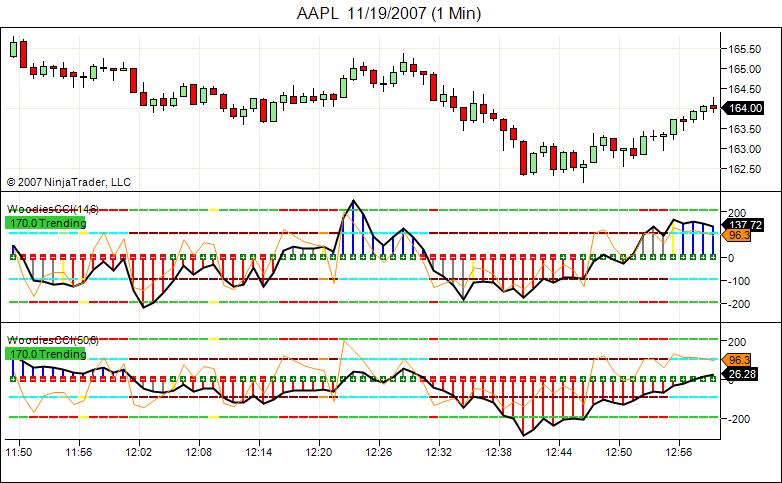Click the 11:50 time axis label
This screenshot has height=483, width=782.
pos(19,452)
